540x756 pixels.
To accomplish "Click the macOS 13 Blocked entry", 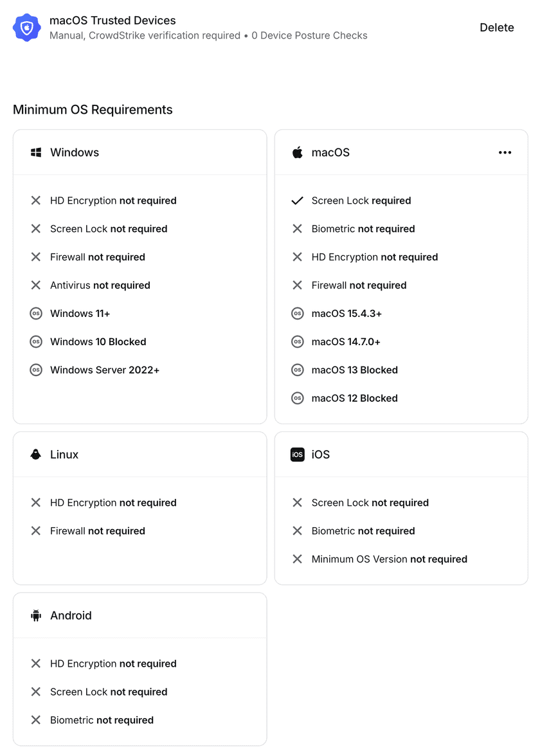I will click(x=354, y=370).
